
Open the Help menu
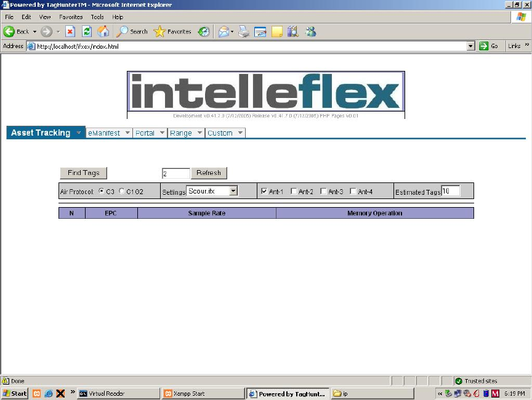(x=118, y=17)
